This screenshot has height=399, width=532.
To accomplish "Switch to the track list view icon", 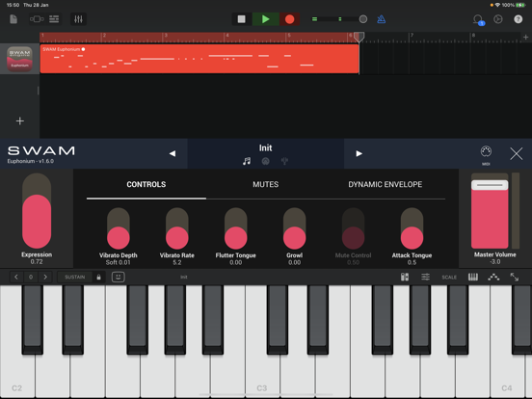I will pyautogui.click(x=54, y=19).
